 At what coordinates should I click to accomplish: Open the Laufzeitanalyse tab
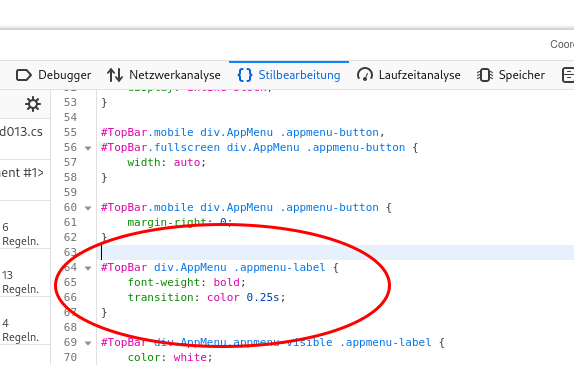tap(409, 75)
